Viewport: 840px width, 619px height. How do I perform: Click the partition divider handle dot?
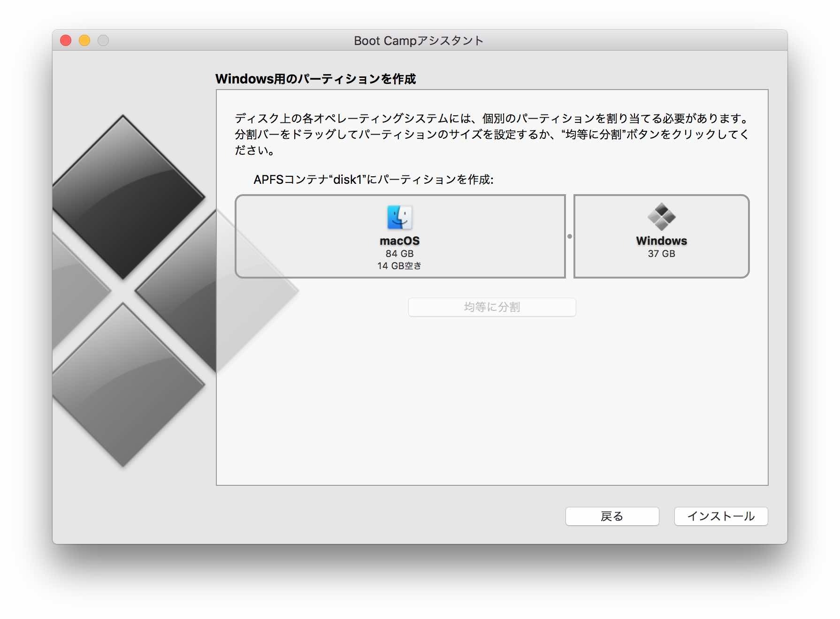point(570,236)
